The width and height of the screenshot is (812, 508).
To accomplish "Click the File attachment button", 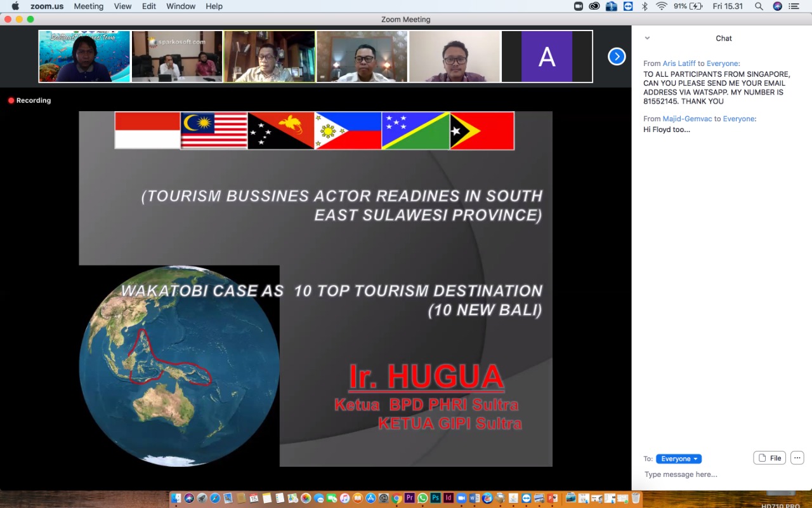I will [769, 458].
